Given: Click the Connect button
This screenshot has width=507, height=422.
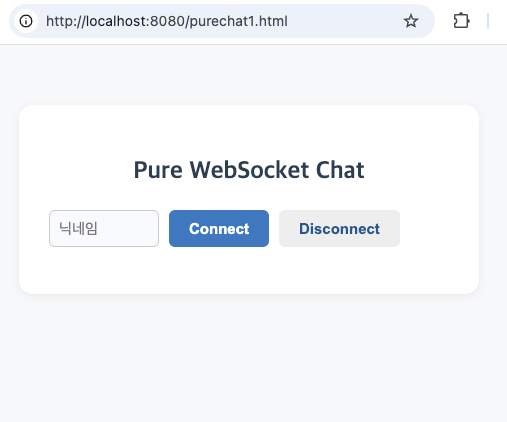Looking at the screenshot, I should [219, 228].
